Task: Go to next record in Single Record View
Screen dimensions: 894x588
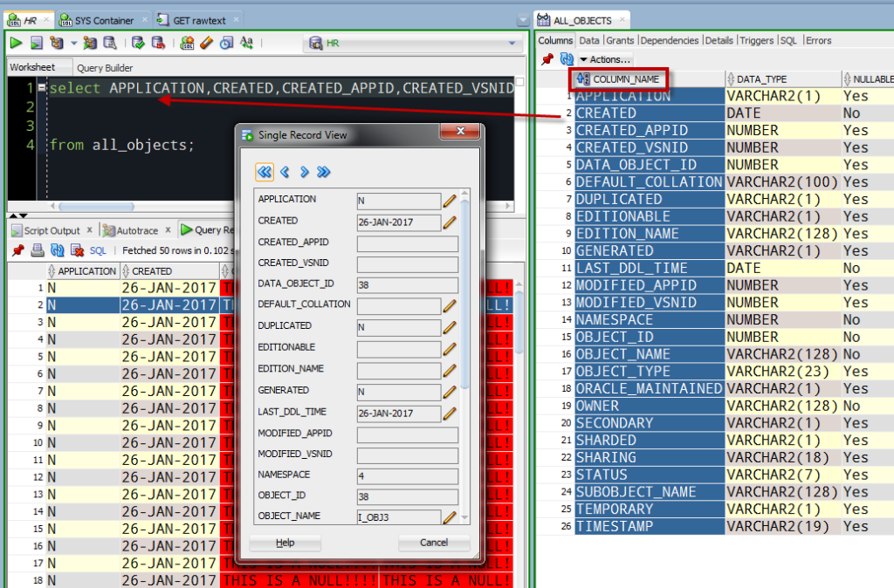Action: click(x=305, y=172)
